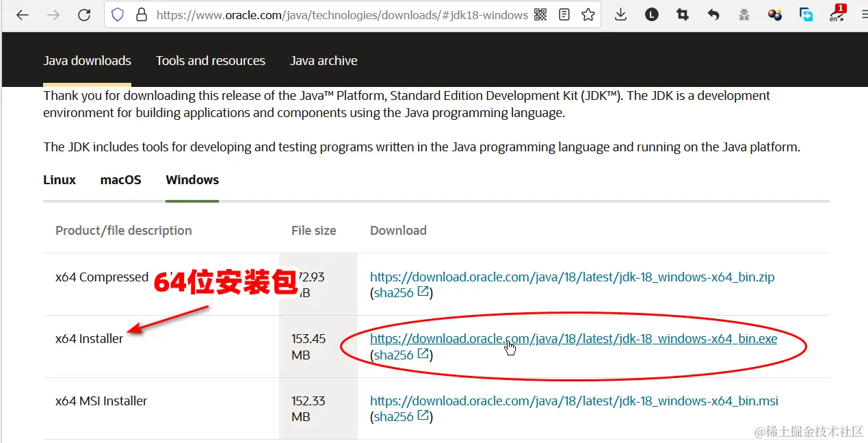Open external sha256 icon for zip file
Image resolution: width=868 pixels, height=443 pixels.
tap(423, 292)
